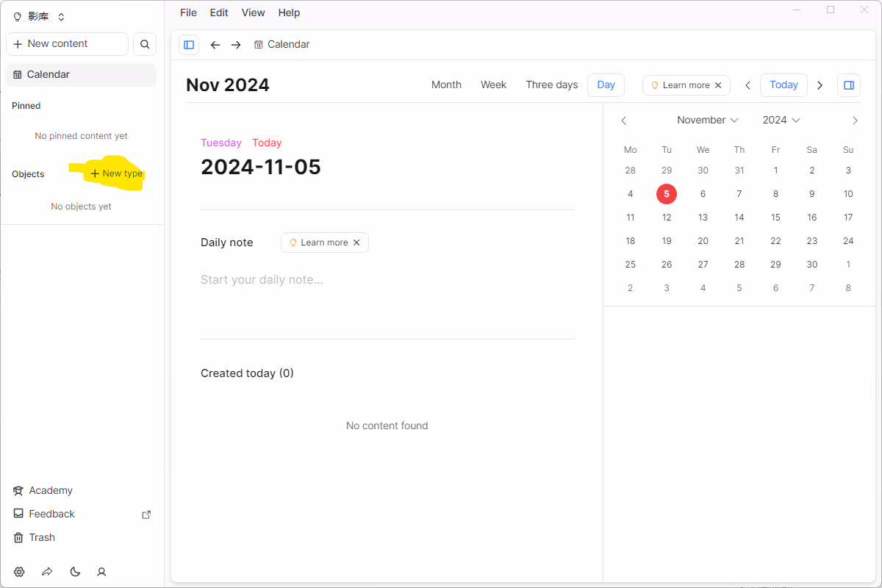Toggle the right calendar panel icon

tap(849, 85)
